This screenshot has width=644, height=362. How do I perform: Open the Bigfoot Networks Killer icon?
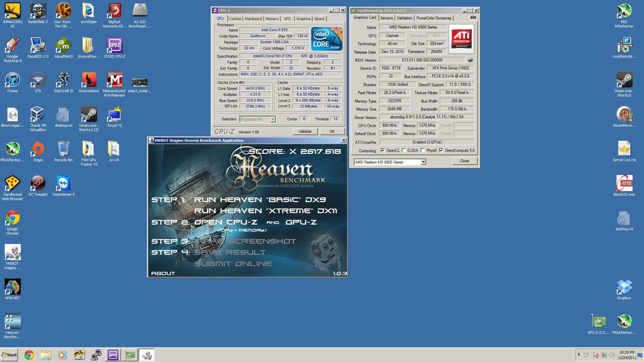[x=114, y=15]
